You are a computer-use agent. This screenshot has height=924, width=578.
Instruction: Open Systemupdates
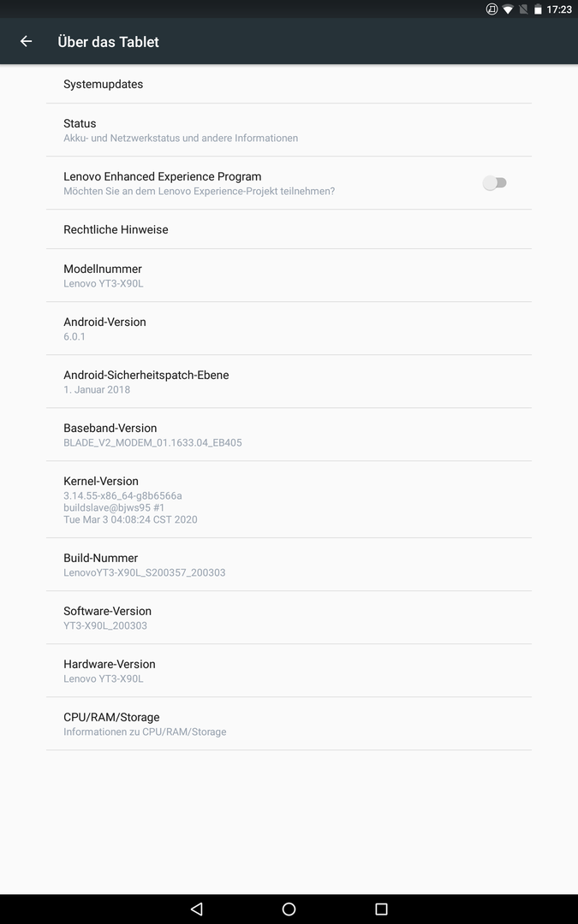(289, 84)
